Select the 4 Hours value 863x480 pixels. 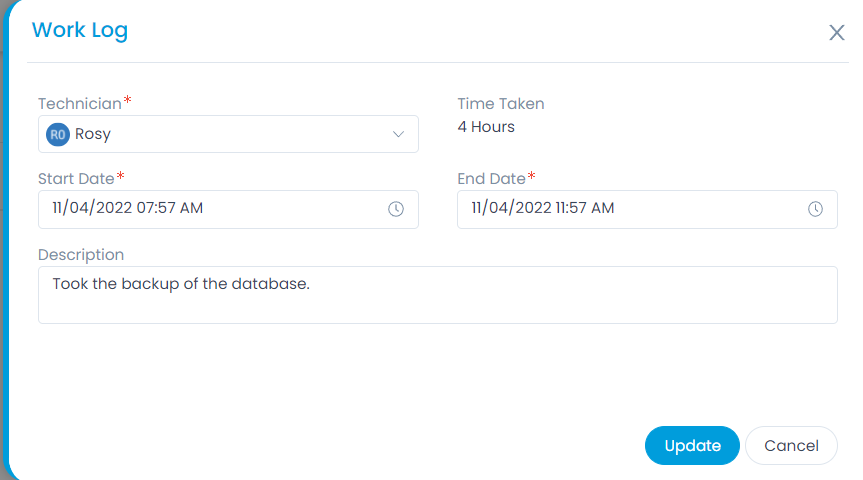coord(486,127)
